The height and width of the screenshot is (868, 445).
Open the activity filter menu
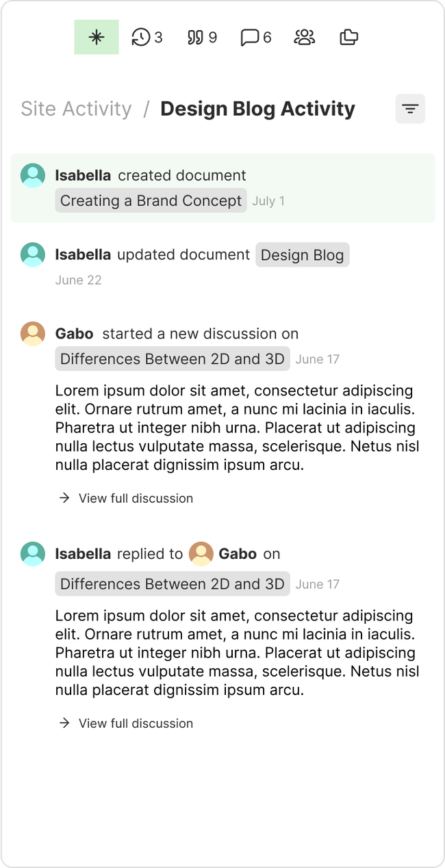pos(410,109)
